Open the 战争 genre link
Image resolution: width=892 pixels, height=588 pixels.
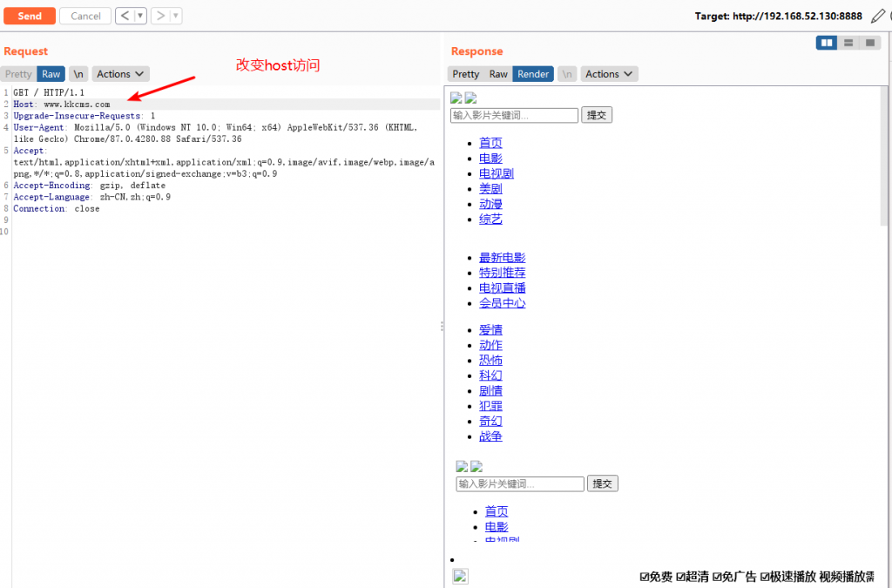(490, 436)
